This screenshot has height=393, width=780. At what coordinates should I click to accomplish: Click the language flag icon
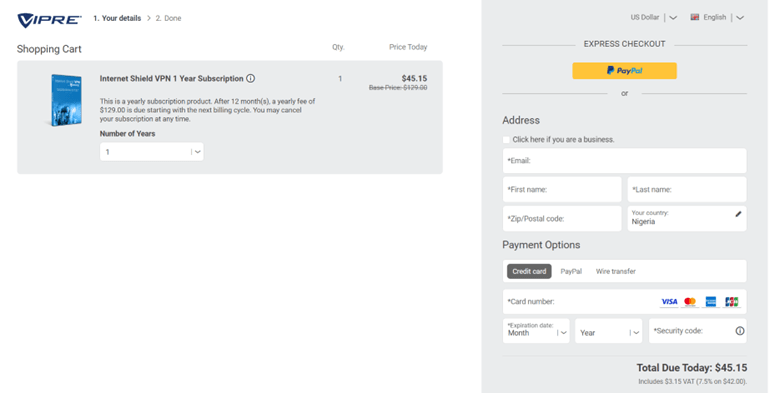tap(694, 17)
